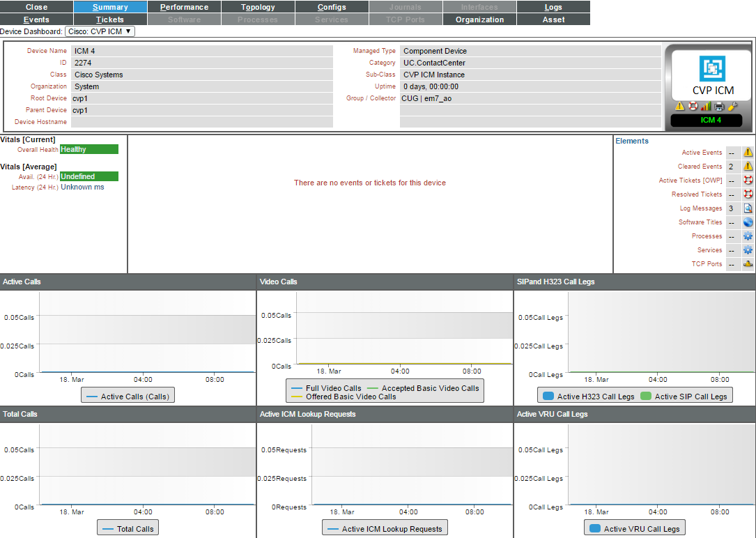Open the Configs tab
Viewport: 756px width, 538px height.
click(x=332, y=7)
